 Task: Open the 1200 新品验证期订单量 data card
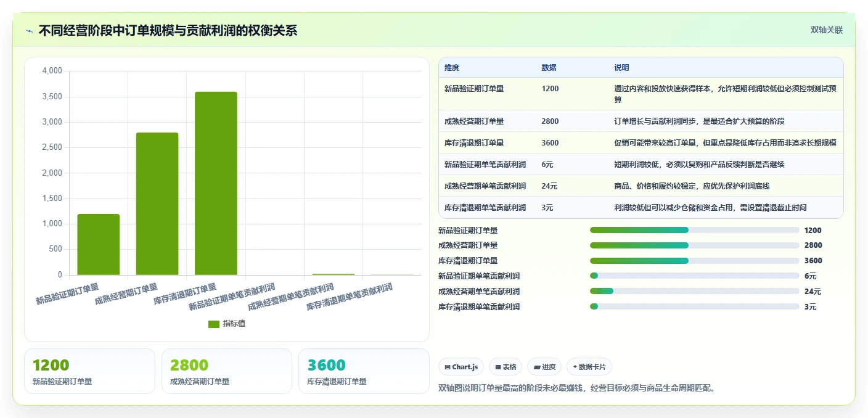pos(89,371)
